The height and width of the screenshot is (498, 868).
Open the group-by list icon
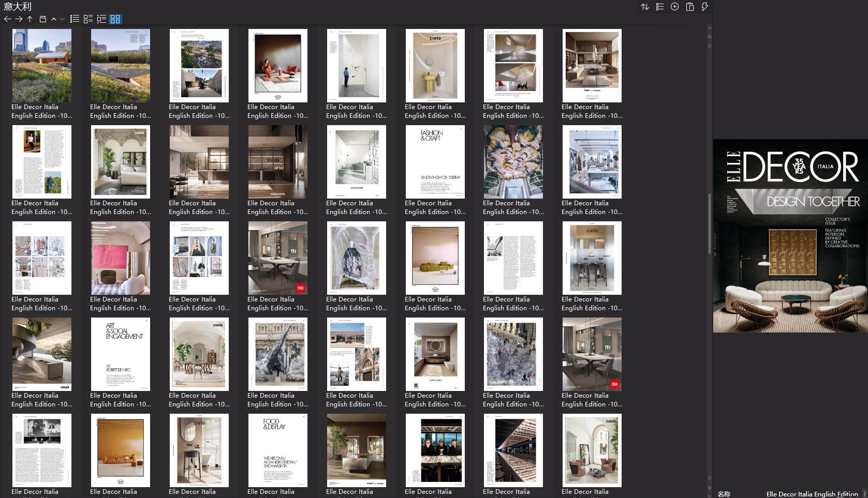pyautogui.click(x=659, y=7)
